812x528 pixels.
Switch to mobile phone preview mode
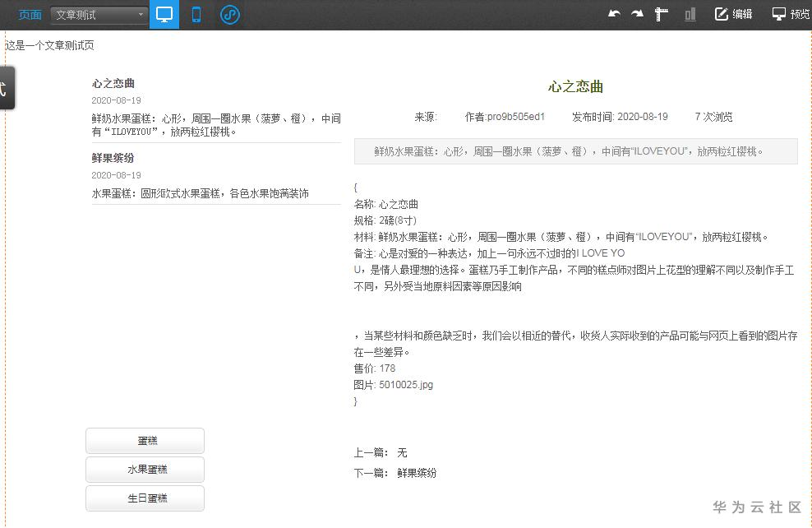click(x=196, y=15)
